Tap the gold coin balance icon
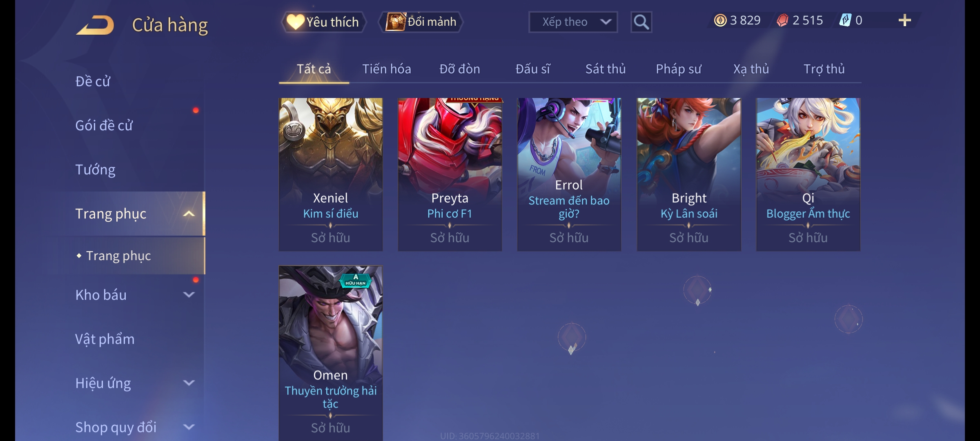The height and width of the screenshot is (441, 980). click(x=720, y=20)
